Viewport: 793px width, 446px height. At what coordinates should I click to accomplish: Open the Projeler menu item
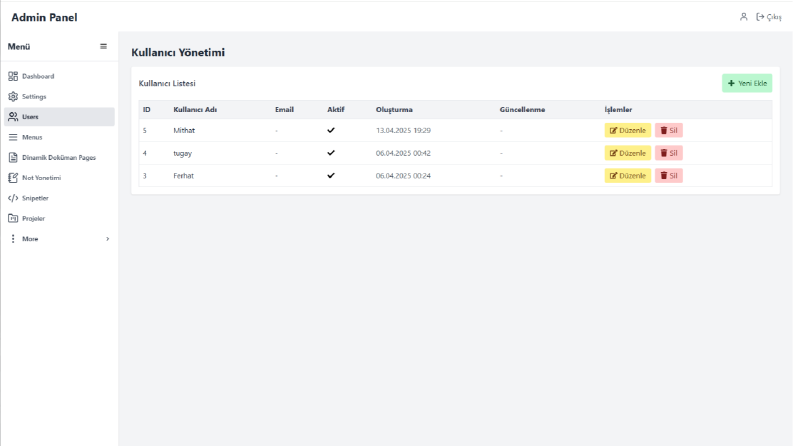tap(59, 218)
